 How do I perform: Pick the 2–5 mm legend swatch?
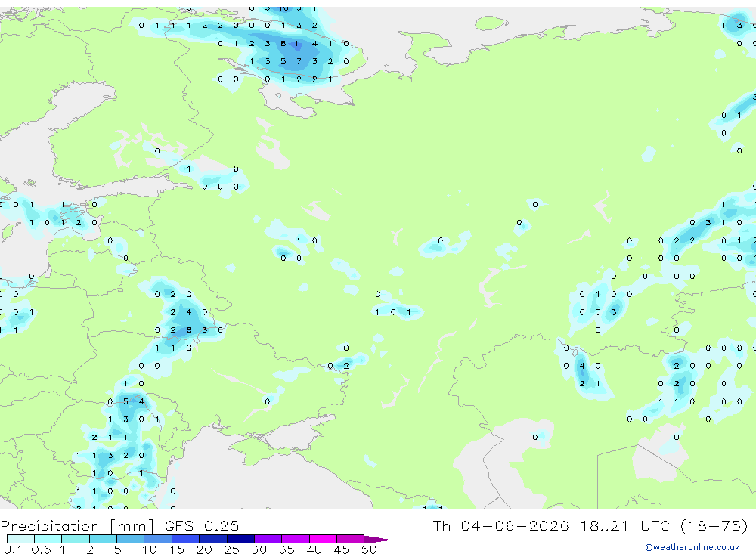[103, 539]
